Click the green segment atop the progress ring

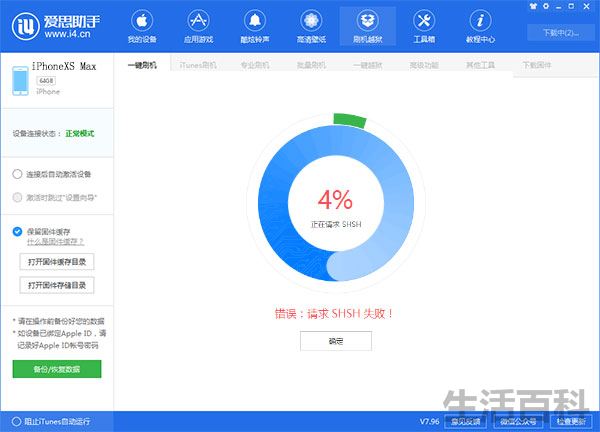tap(350, 120)
